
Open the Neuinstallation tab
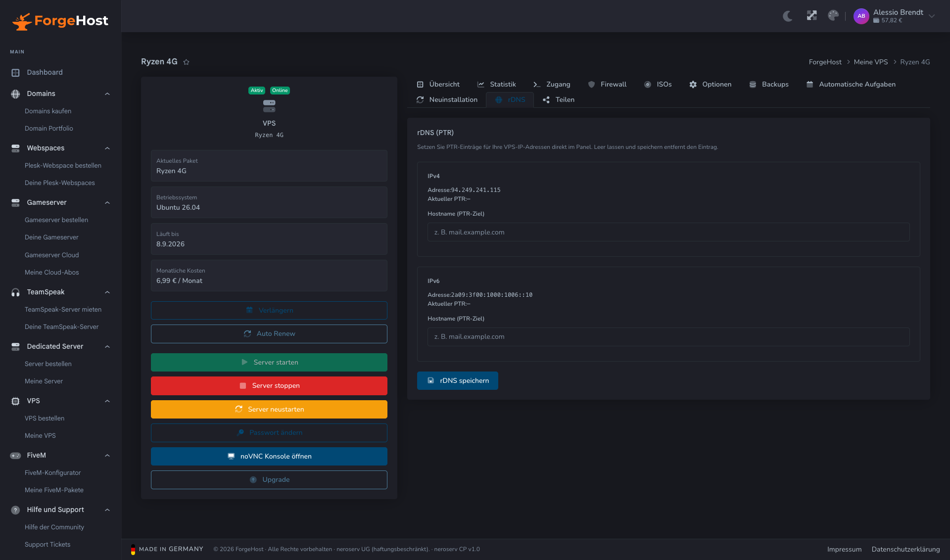[447, 100]
